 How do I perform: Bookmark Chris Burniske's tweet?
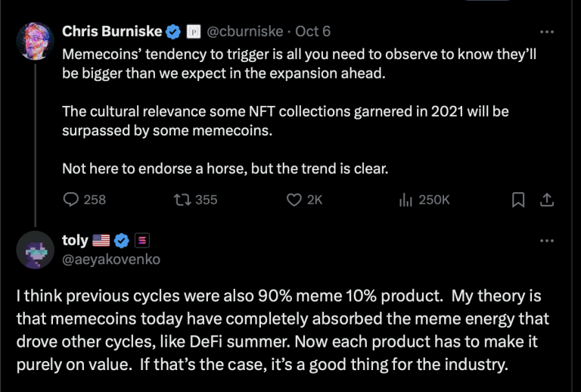(518, 200)
